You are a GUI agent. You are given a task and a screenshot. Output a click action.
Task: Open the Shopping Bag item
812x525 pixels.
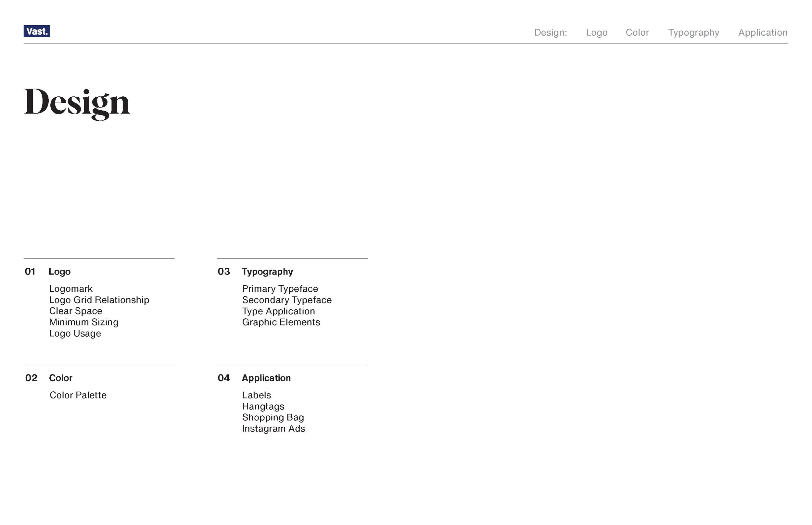click(x=273, y=417)
